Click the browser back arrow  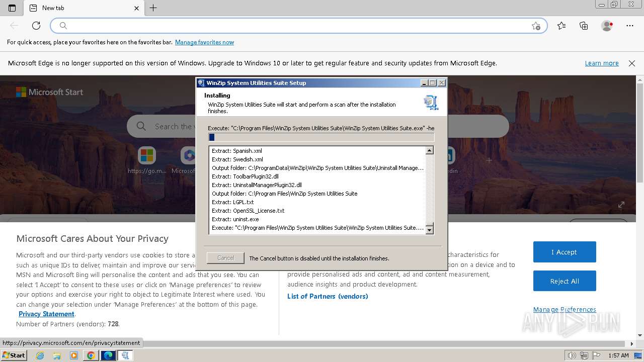[x=14, y=26]
